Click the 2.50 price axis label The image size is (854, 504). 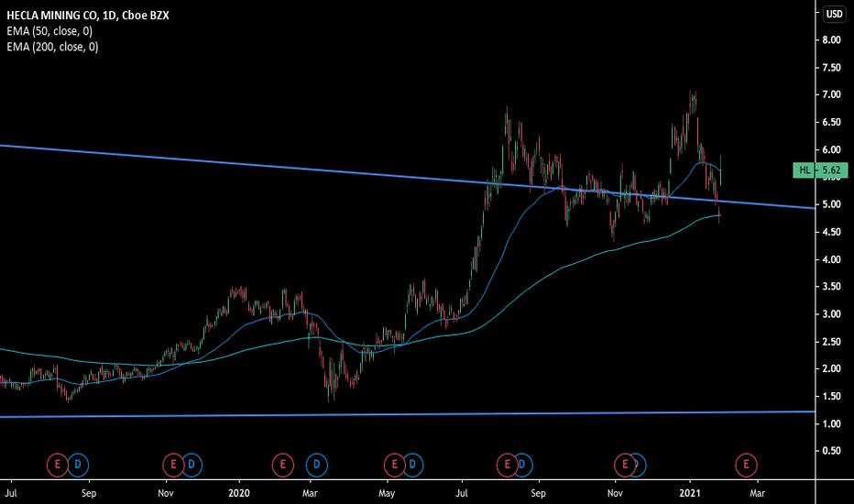point(832,342)
